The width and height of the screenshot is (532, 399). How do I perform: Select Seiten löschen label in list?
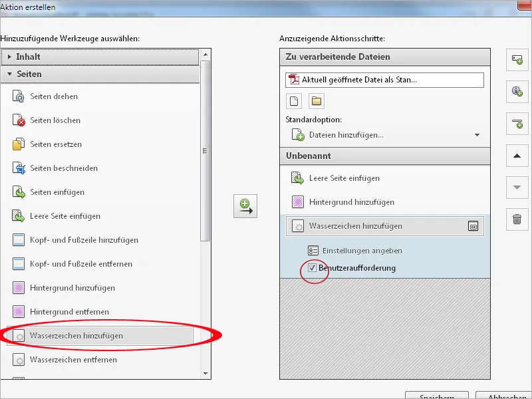[x=55, y=120]
